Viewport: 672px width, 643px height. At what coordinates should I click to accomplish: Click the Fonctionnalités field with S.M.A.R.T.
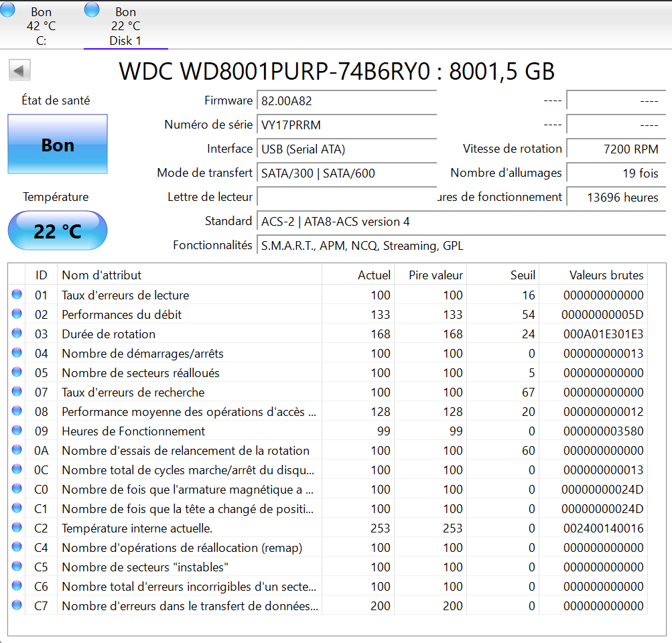(462, 245)
